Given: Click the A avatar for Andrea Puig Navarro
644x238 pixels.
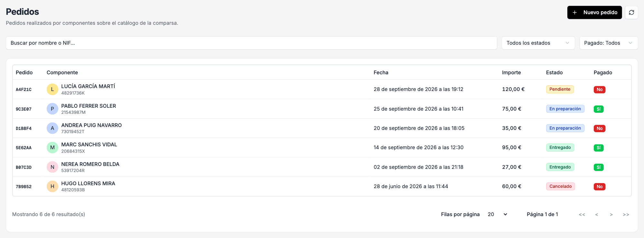Looking at the screenshot, I should (x=52, y=128).
